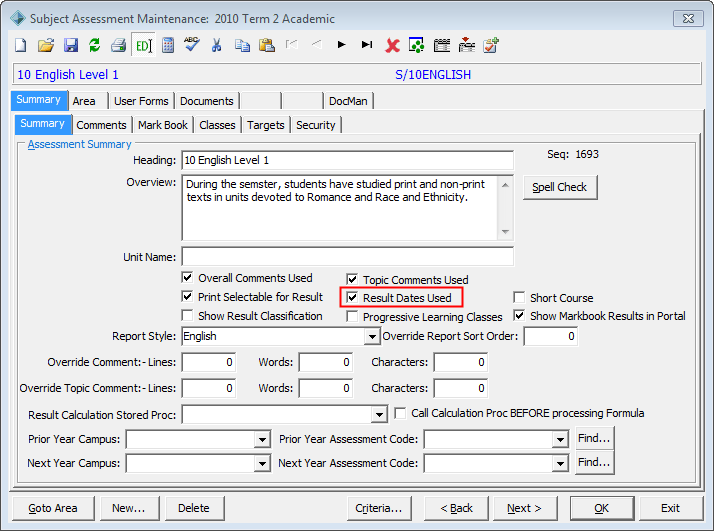Click the New blank document icon
Screen dimensions: 714x531
point(21,45)
